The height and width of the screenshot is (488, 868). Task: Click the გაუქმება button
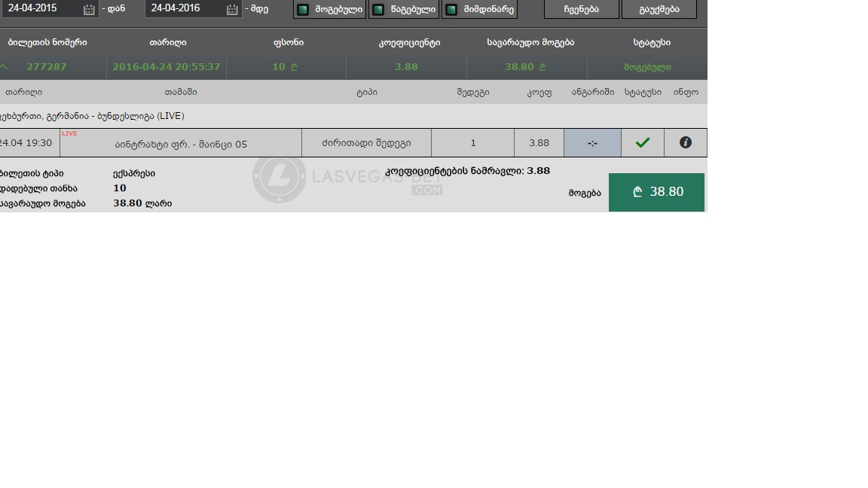(x=659, y=9)
